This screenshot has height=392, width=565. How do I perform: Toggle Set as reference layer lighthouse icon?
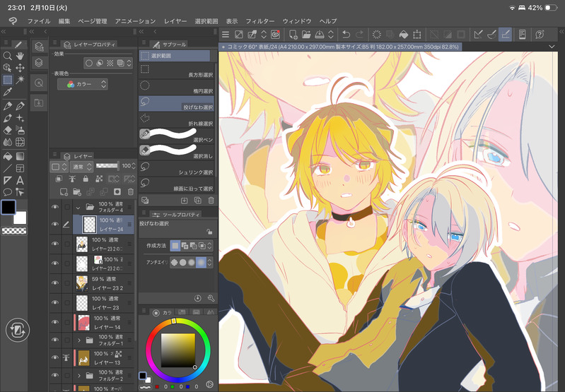pos(72,179)
